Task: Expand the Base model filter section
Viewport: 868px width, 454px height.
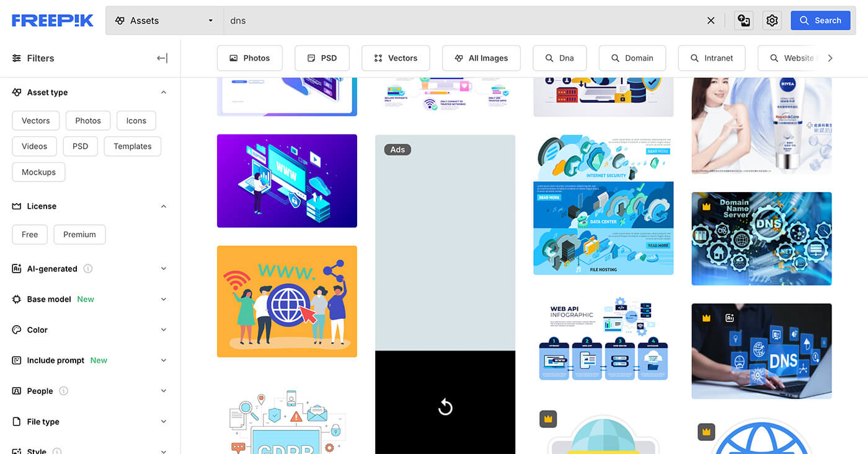Action: pos(164,299)
